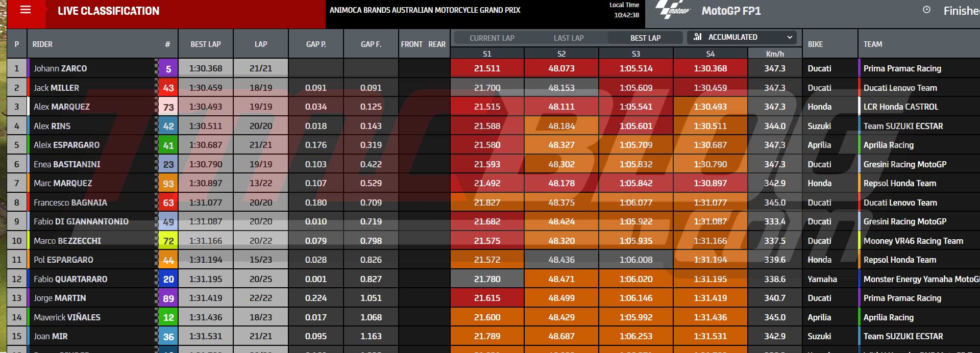This screenshot has height=353, width=980.
Task: Click the blue number 20 badge
Action: point(168,279)
